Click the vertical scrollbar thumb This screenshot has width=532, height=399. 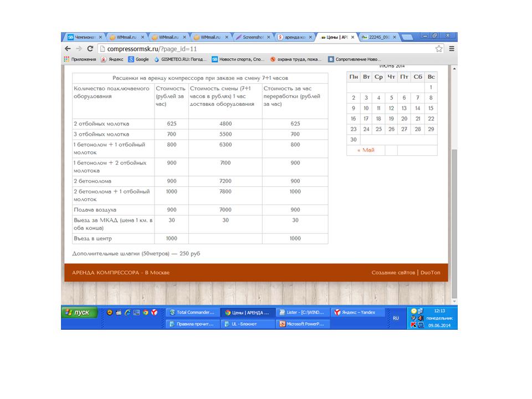click(x=454, y=223)
